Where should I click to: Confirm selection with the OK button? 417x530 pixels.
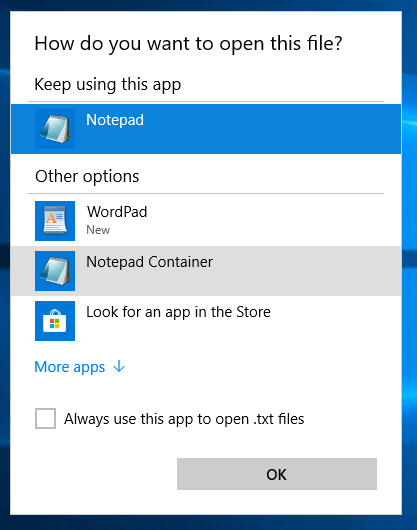point(277,474)
